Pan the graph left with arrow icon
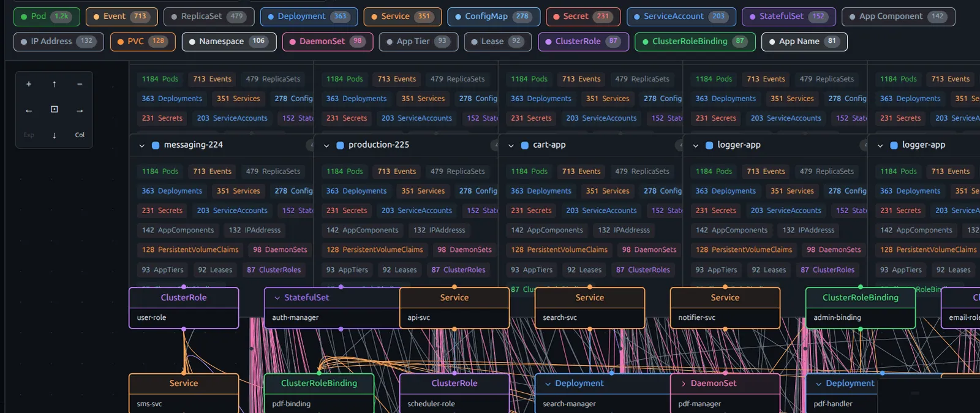Image resolution: width=980 pixels, height=413 pixels. click(29, 110)
